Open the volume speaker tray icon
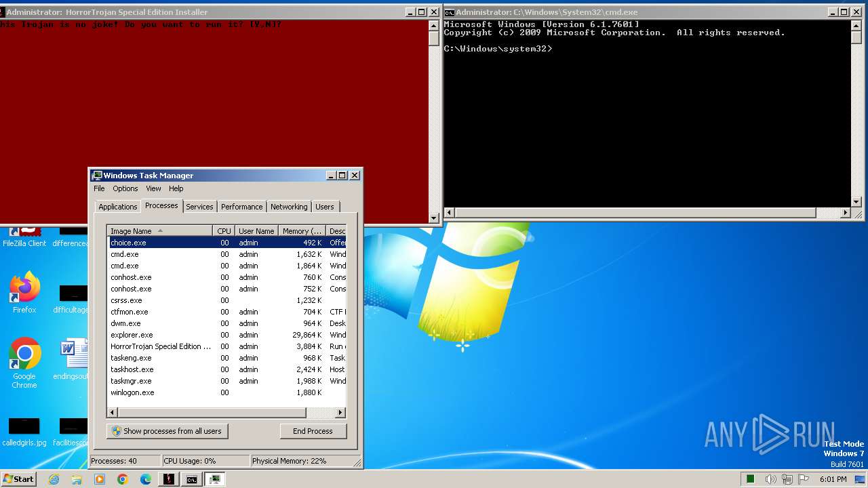The width and height of the screenshot is (868, 488). point(771,479)
